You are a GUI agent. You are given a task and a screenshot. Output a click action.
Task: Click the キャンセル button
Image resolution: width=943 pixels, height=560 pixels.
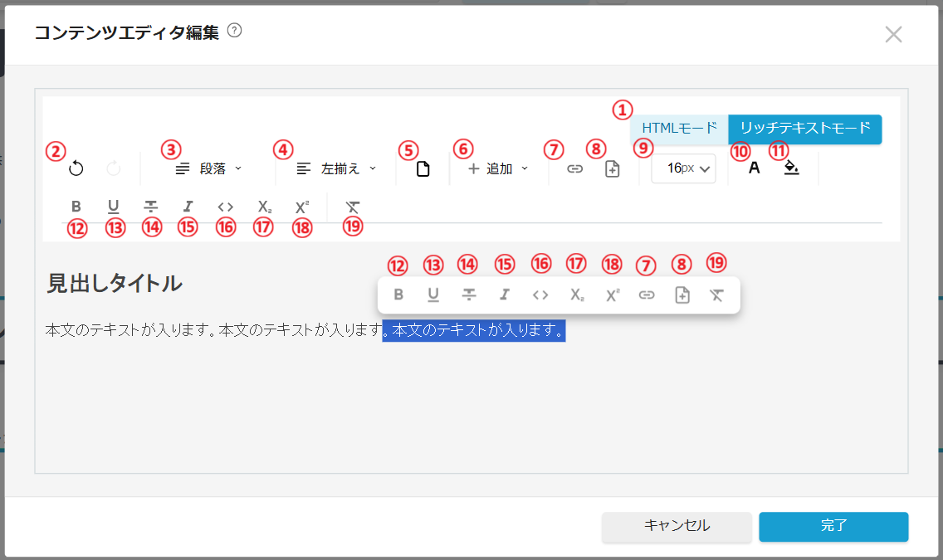tap(677, 526)
